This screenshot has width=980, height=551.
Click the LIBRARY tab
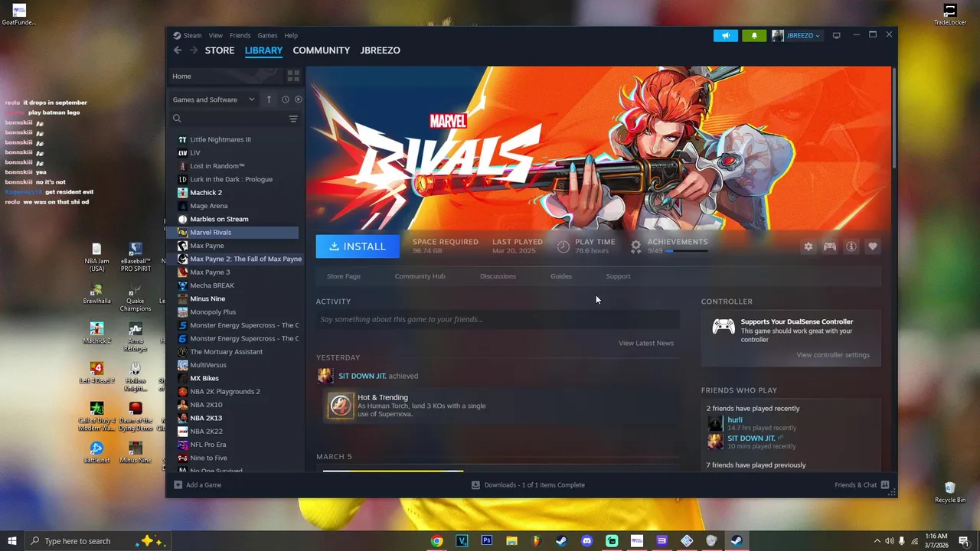[x=263, y=51]
